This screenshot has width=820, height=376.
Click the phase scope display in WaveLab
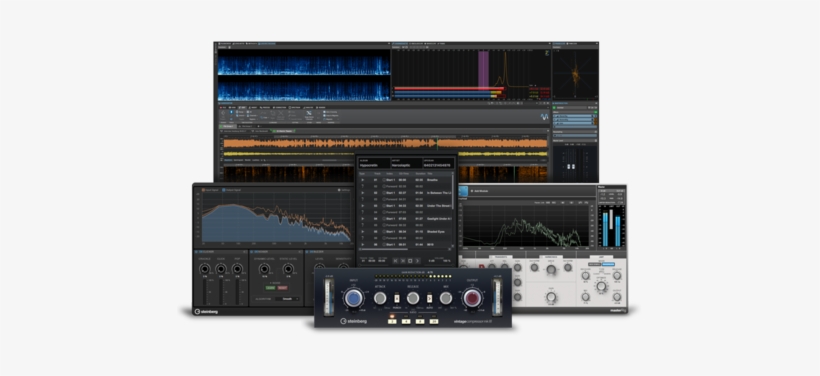click(x=575, y=74)
